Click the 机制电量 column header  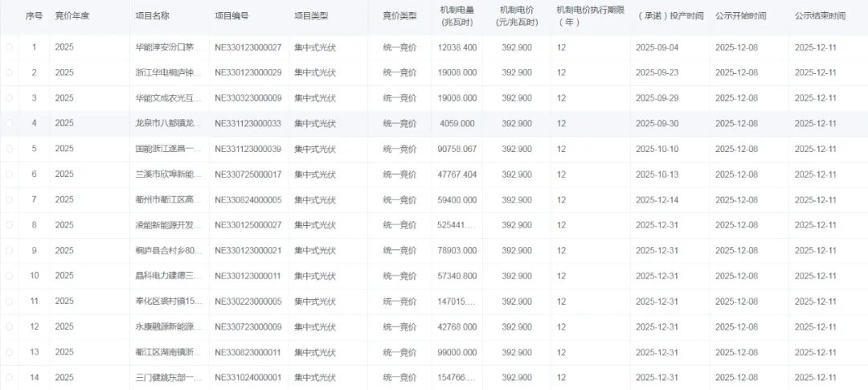457,15
